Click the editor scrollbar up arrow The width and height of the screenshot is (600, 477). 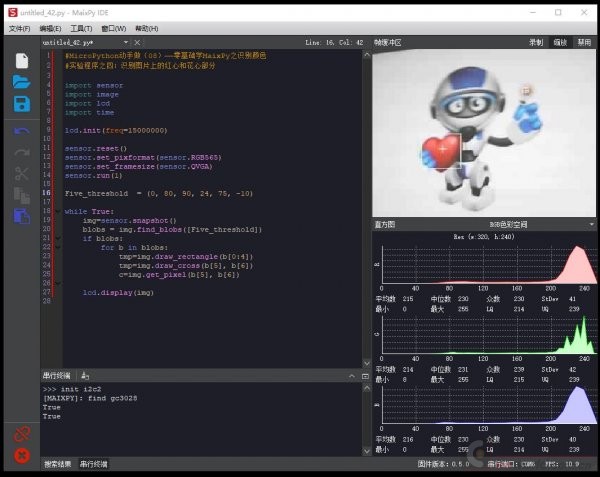(367, 55)
